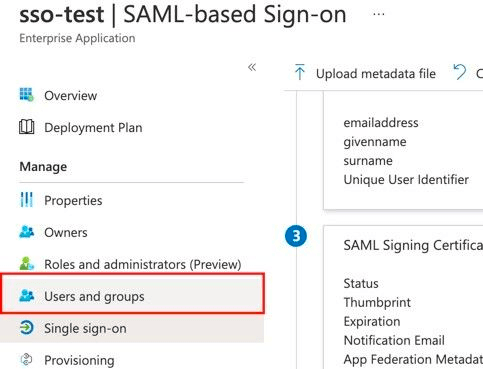
Task: Click the Single sign-on arrow icon
Action: pos(27,328)
